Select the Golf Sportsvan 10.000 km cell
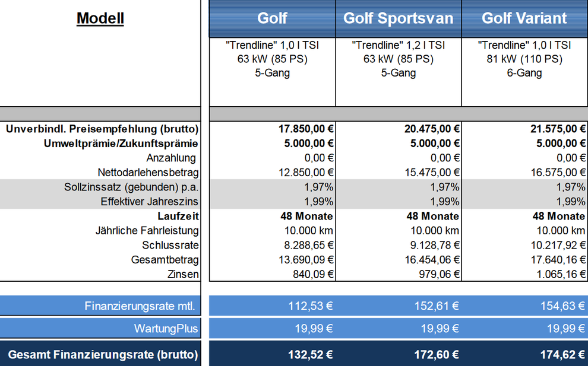 pyautogui.click(x=434, y=230)
